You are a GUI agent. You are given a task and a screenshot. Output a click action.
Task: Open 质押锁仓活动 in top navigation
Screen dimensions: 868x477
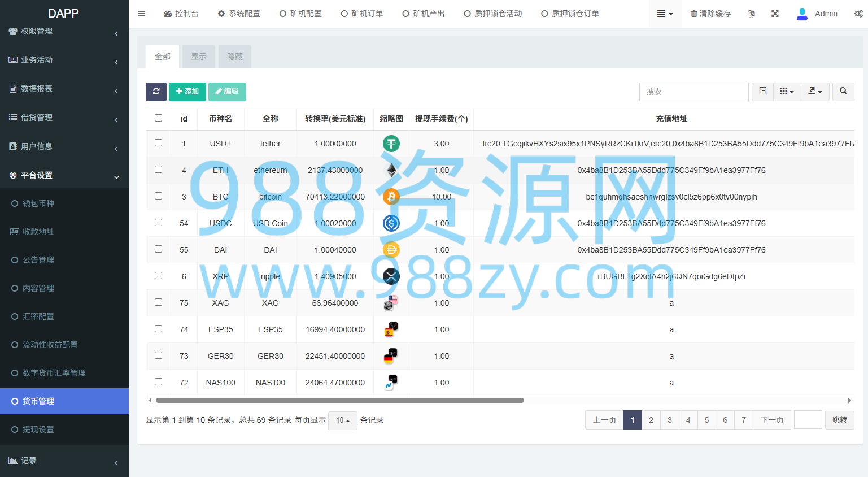pos(493,14)
